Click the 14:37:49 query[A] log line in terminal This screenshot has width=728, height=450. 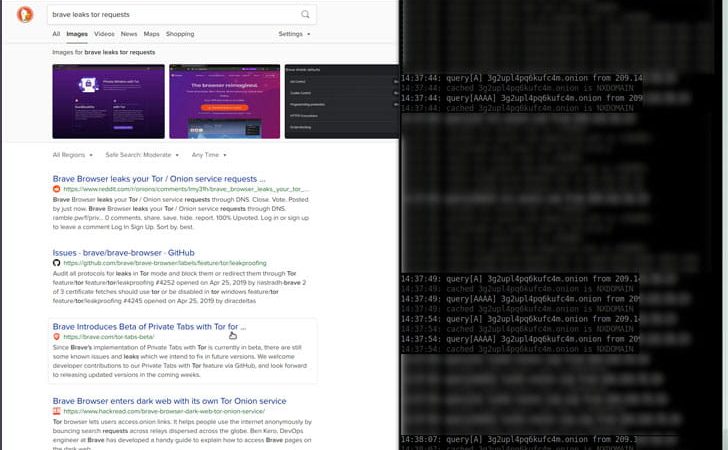pos(520,279)
